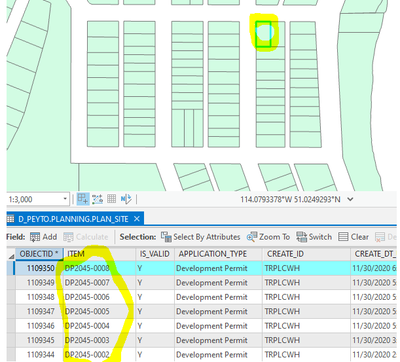The height and width of the screenshot is (362, 400).
Task: Expand the coordinate display units chevron
Action: pos(350,199)
